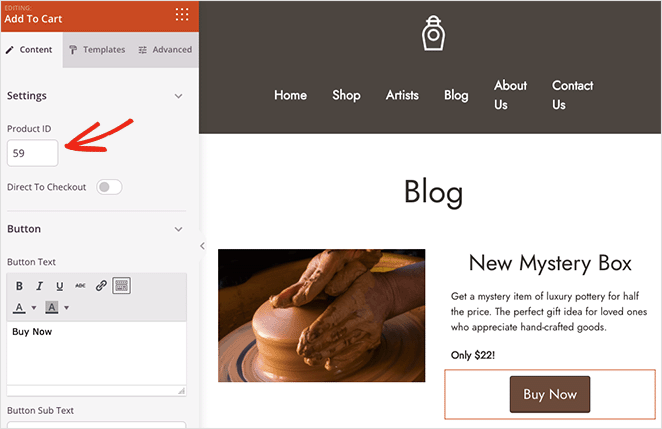Screen dimensions: 662x429
Task: Open the background color dropdown arrow
Action: pyautogui.click(x=66, y=308)
